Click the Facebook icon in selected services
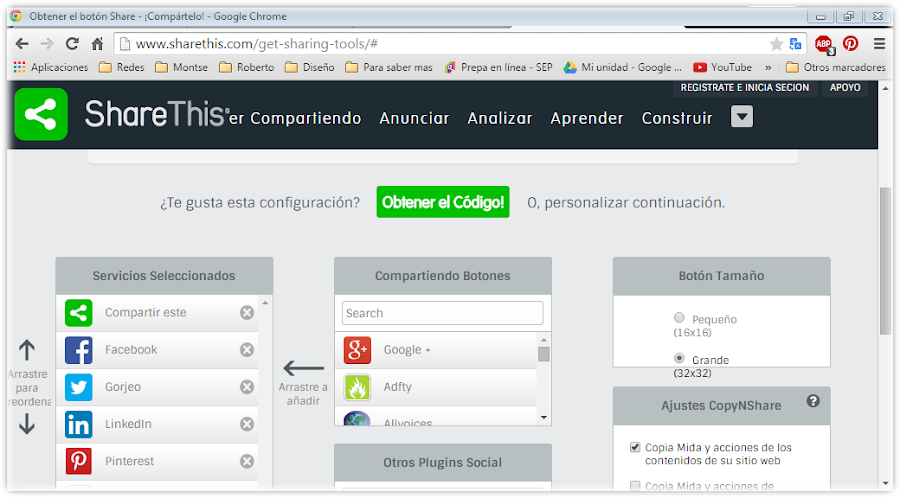The height and width of the screenshot is (498, 900). (79, 350)
